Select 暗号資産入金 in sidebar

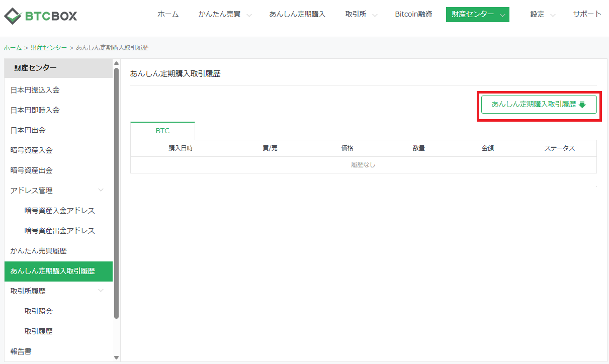pyautogui.click(x=58, y=150)
